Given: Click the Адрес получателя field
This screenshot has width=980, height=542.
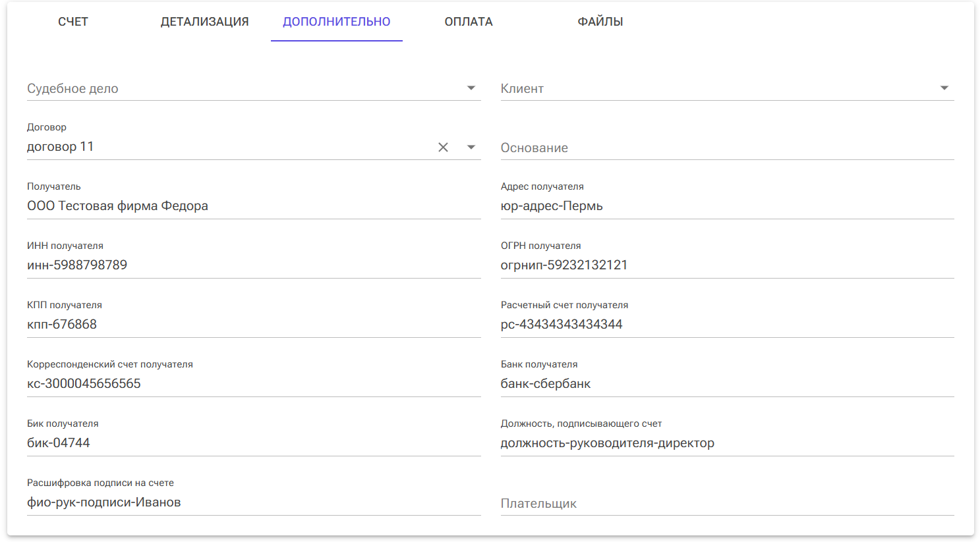Looking at the screenshot, I should 726,206.
